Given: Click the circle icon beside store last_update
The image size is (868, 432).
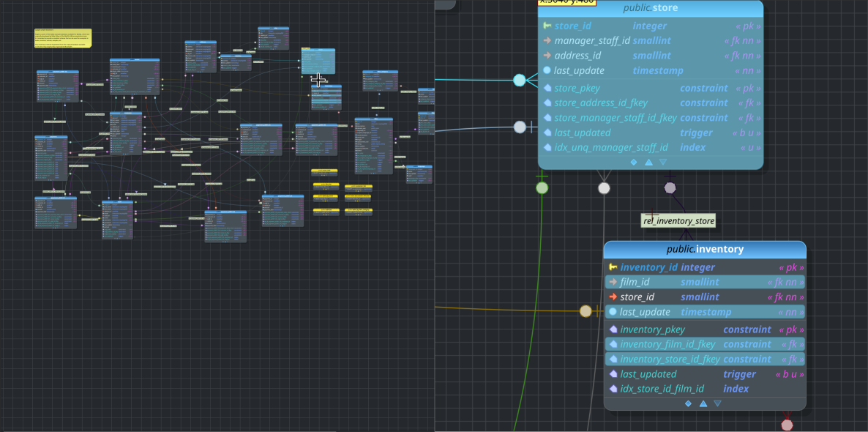Looking at the screenshot, I should coord(547,71).
